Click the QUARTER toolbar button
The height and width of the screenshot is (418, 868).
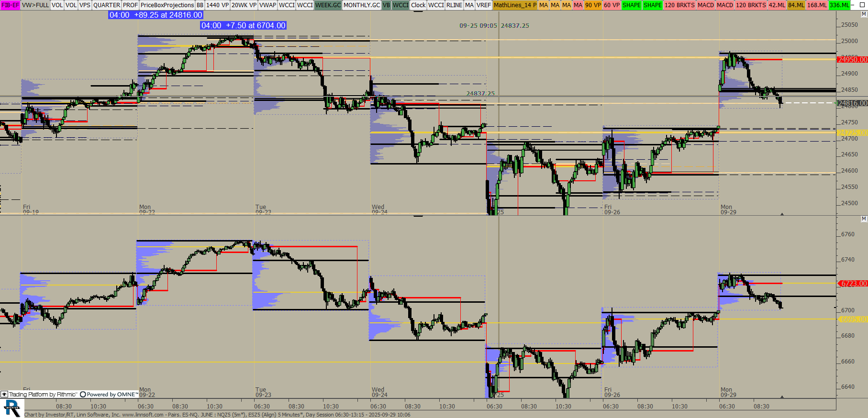point(107,5)
